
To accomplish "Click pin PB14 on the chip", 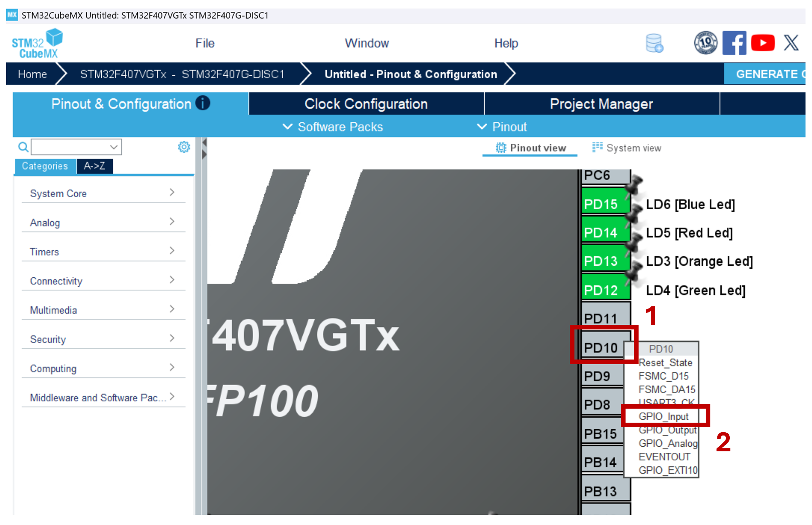I will pos(602,460).
